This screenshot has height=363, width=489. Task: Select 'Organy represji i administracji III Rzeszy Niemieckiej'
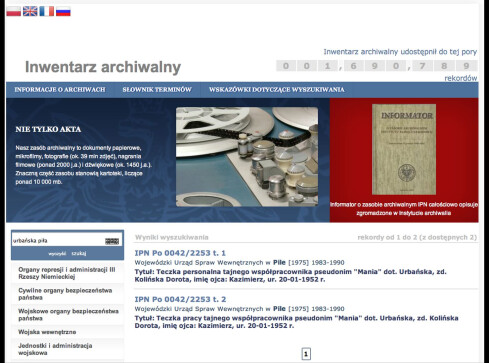pyautogui.click(x=67, y=273)
